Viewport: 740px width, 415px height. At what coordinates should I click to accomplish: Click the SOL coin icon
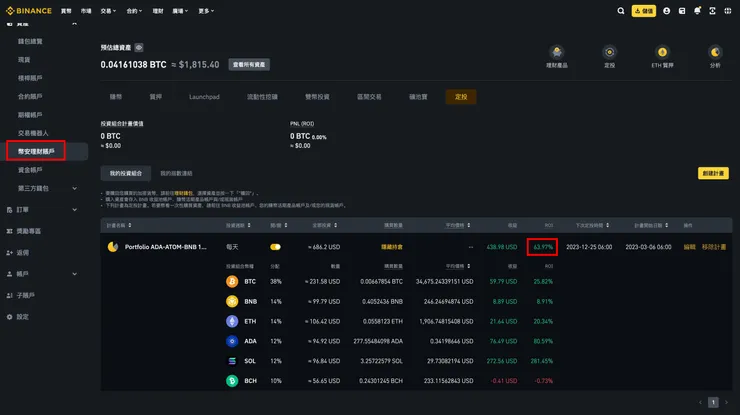point(232,361)
